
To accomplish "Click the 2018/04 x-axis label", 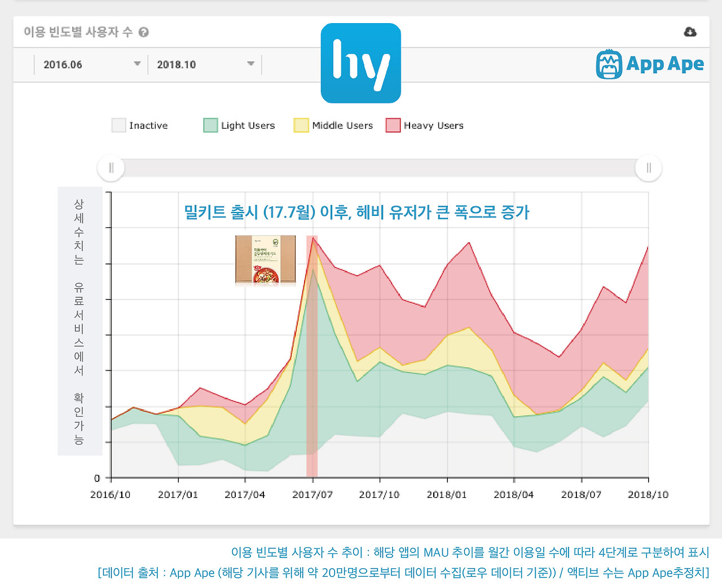I will [514, 494].
